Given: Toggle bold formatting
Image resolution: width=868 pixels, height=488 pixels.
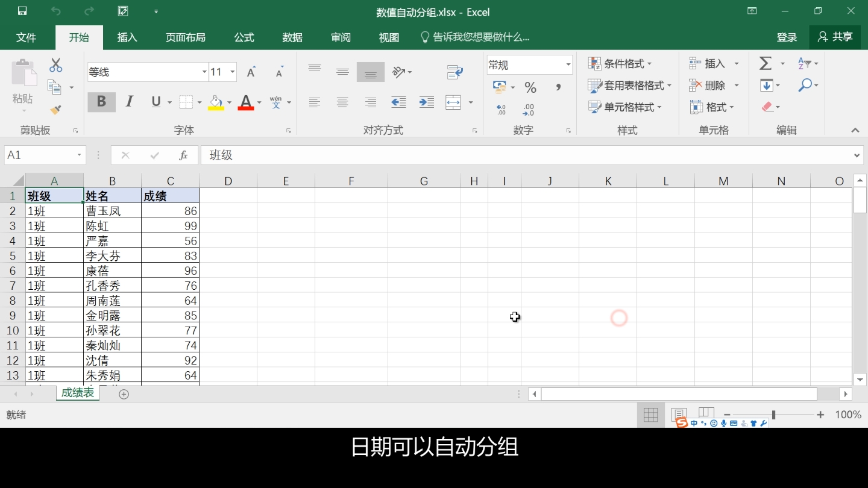Looking at the screenshot, I should tap(101, 102).
